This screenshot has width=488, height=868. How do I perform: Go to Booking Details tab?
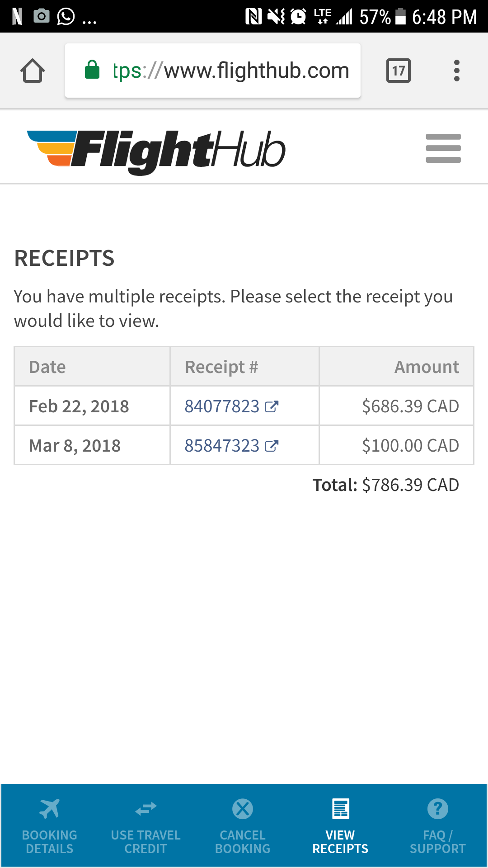[x=50, y=826]
